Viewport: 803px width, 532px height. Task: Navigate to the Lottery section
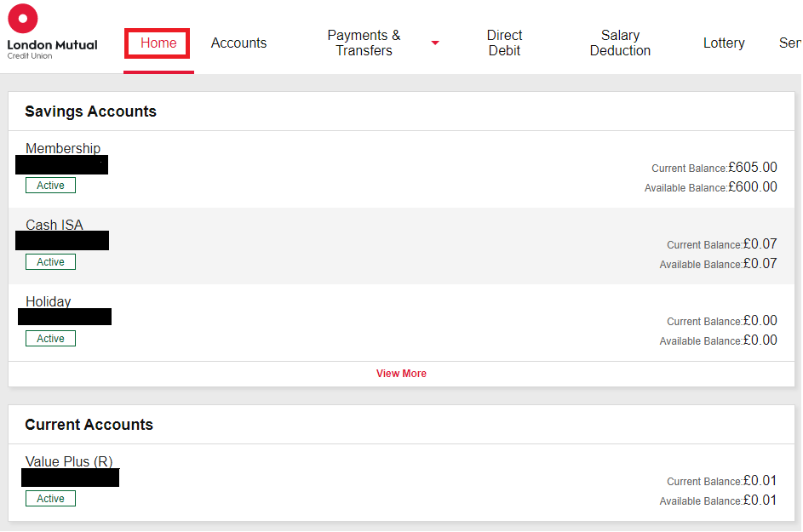[724, 43]
